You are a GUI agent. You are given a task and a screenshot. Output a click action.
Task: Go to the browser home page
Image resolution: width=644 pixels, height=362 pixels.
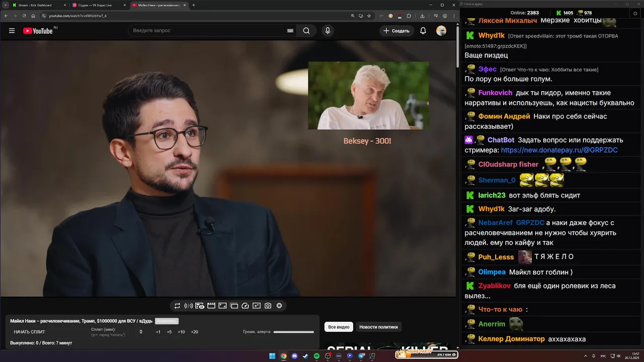coord(34,16)
